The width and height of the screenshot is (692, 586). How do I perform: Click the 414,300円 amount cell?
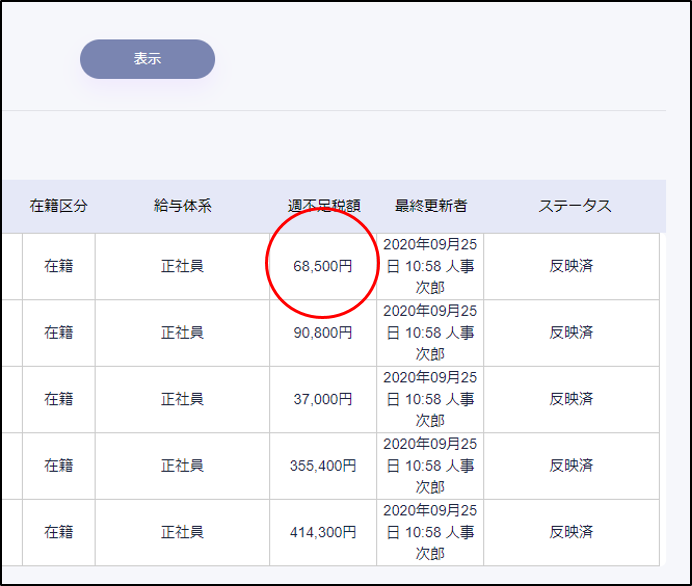coord(322,533)
